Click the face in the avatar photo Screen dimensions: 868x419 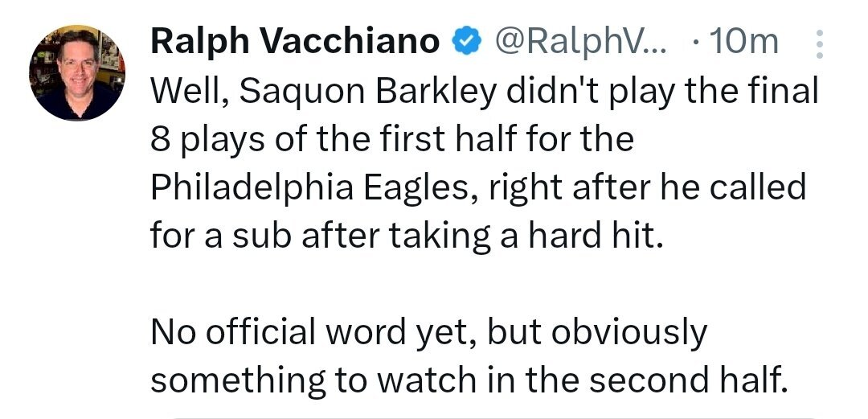(x=76, y=70)
